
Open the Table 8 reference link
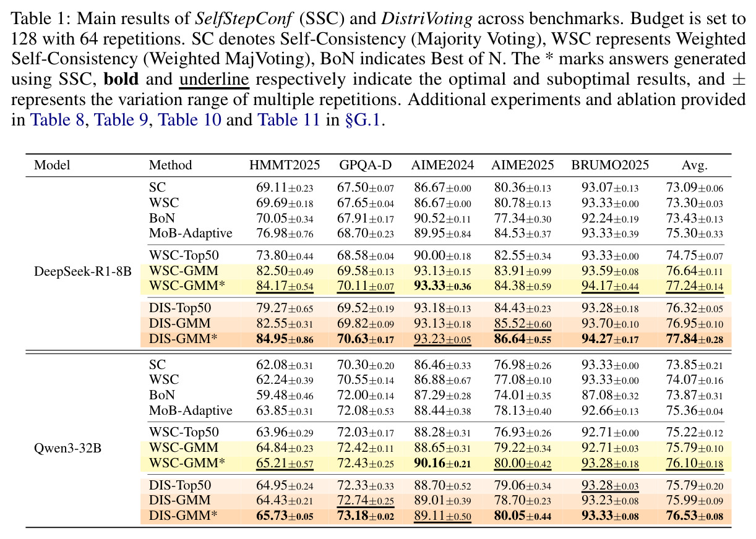(x=58, y=119)
